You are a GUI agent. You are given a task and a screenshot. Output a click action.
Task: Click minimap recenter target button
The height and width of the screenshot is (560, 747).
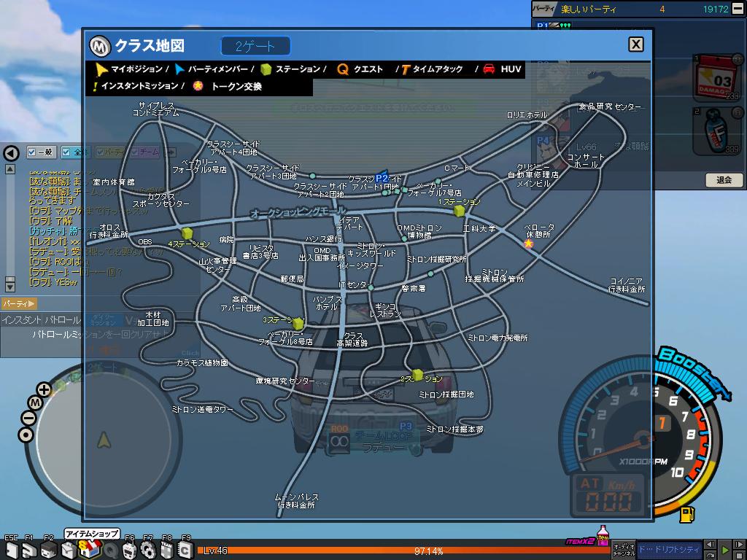point(26,435)
